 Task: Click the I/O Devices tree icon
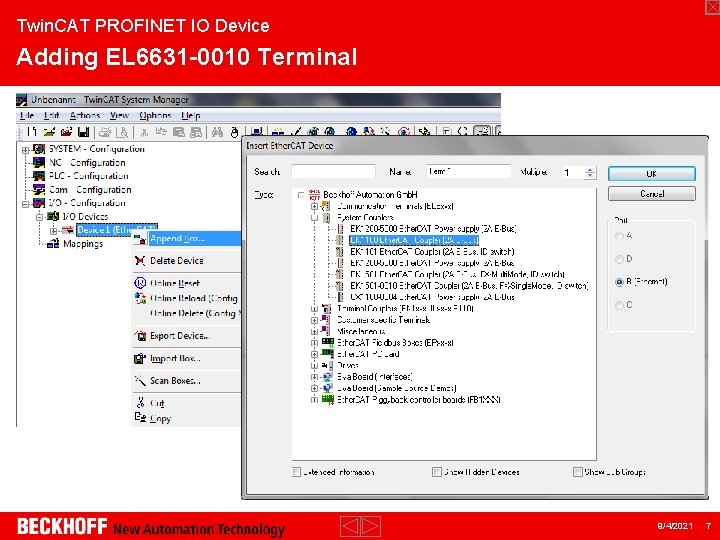click(x=53, y=216)
